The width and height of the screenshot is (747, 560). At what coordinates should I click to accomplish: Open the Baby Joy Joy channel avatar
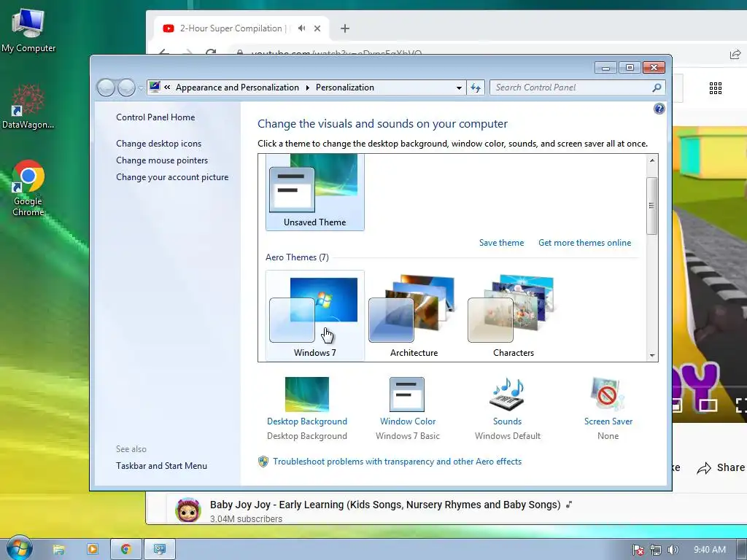pyautogui.click(x=187, y=510)
